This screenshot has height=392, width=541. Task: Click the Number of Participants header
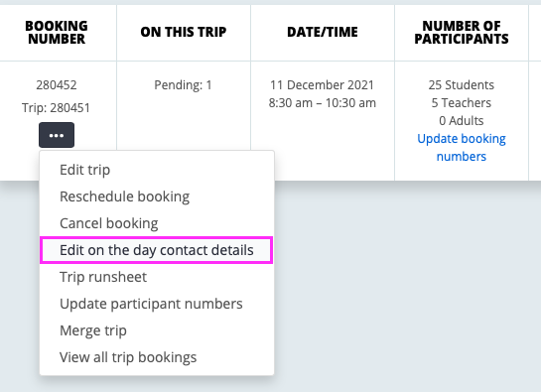(x=462, y=32)
